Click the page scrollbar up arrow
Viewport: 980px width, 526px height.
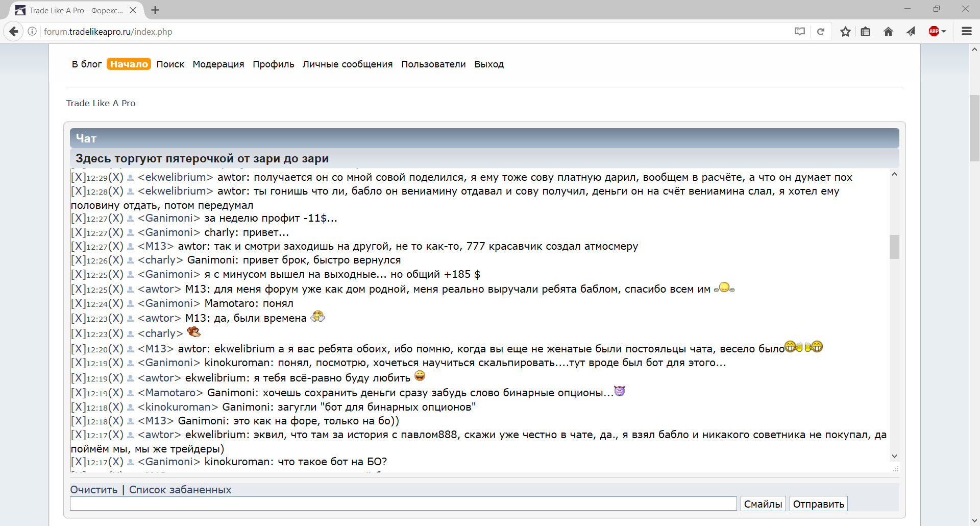tap(974, 50)
